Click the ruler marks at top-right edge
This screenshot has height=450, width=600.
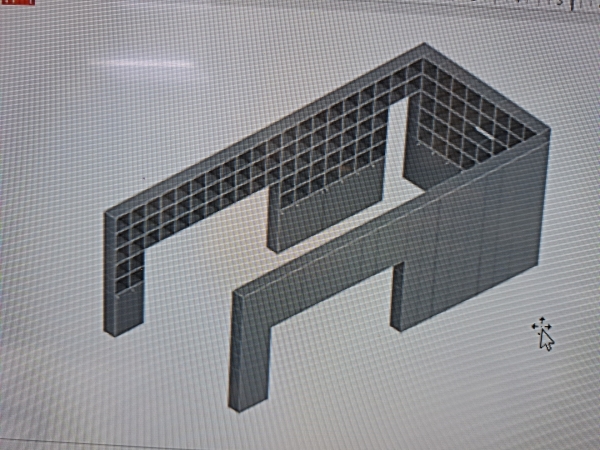click(x=560, y=3)
